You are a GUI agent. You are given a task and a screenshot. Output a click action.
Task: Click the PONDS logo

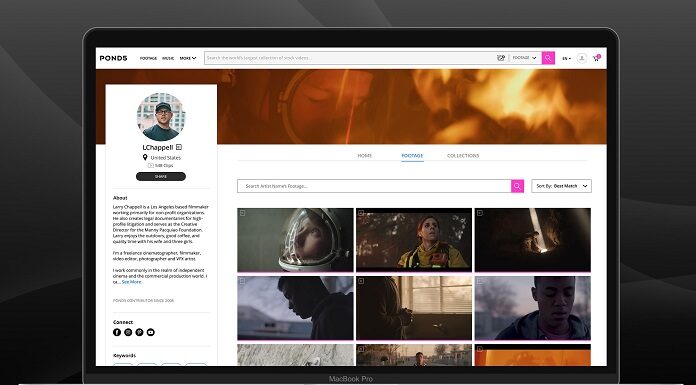coord(113,58)
